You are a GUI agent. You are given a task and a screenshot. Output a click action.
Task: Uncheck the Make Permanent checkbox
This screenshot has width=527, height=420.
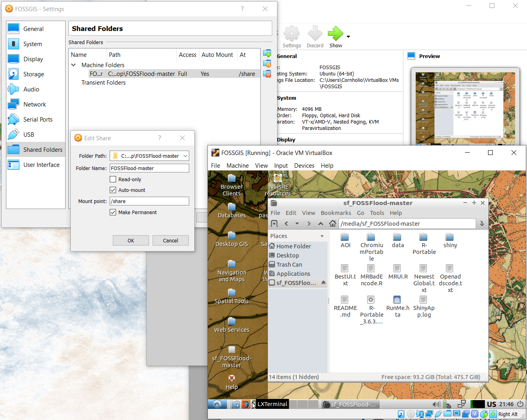click(113, 212)
